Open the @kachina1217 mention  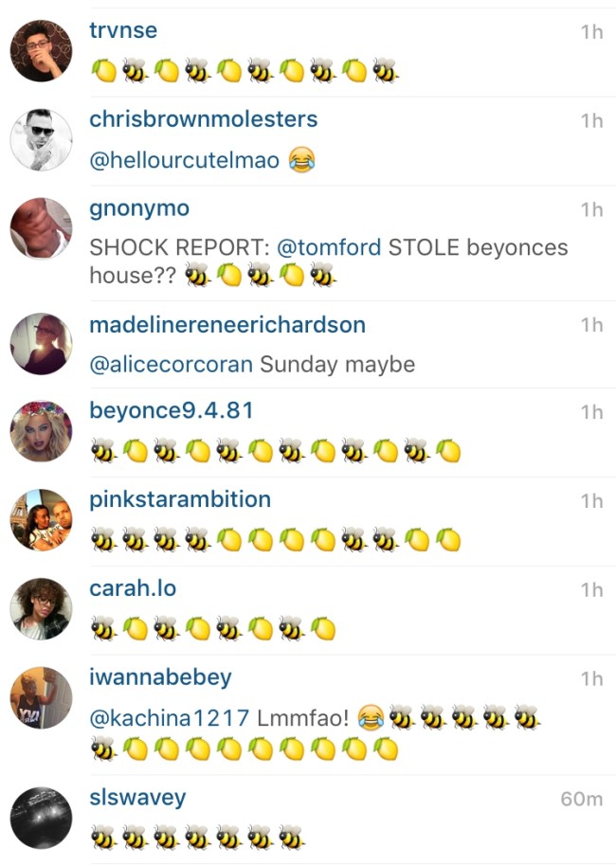[x=170, y=718]
